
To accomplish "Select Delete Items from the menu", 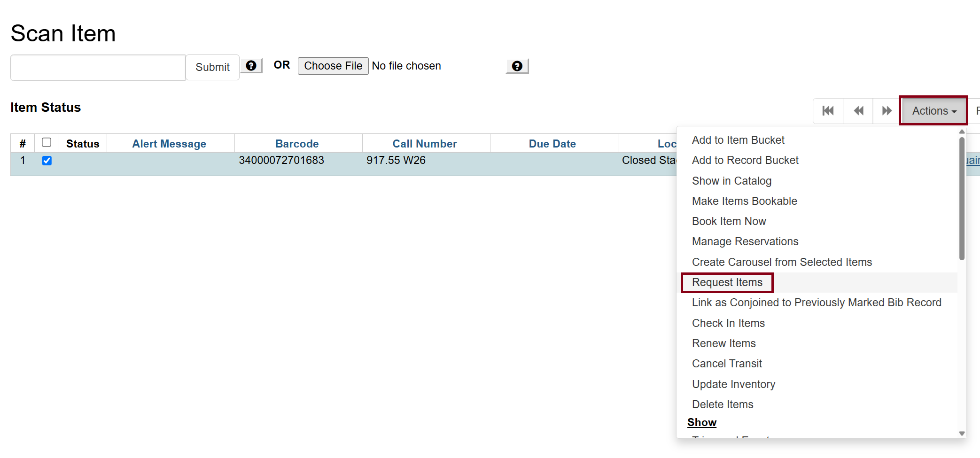I will pos(722,404).
